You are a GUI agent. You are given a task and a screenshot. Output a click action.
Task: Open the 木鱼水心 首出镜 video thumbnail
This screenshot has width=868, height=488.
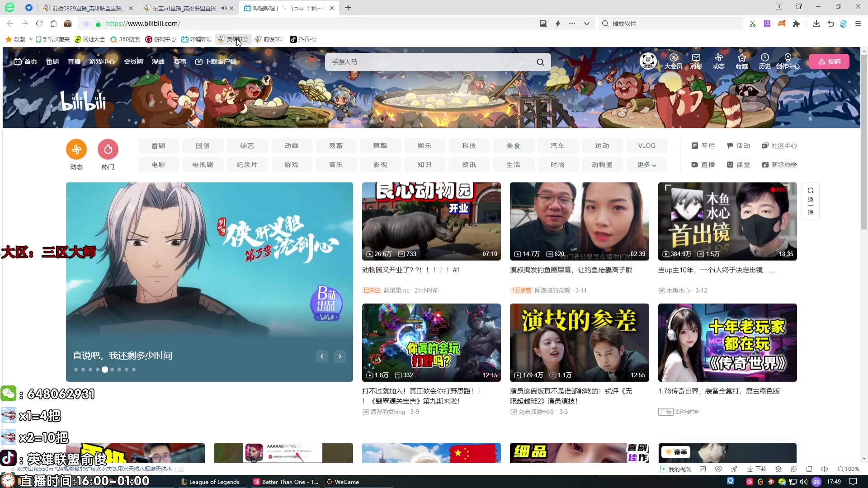[727, 221]
